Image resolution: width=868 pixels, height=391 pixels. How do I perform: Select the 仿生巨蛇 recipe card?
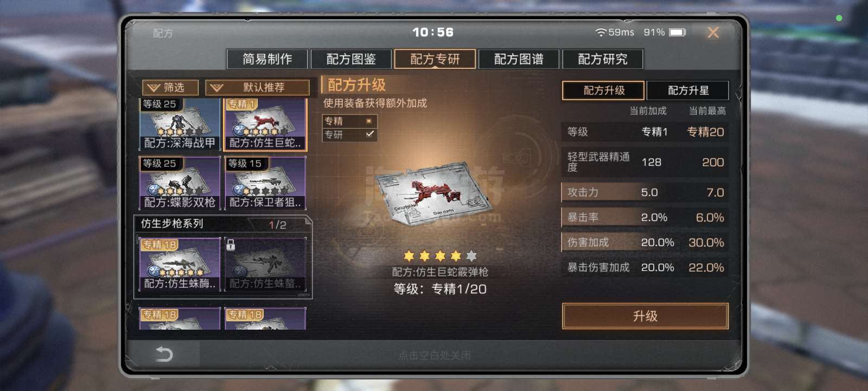point(265,124)
